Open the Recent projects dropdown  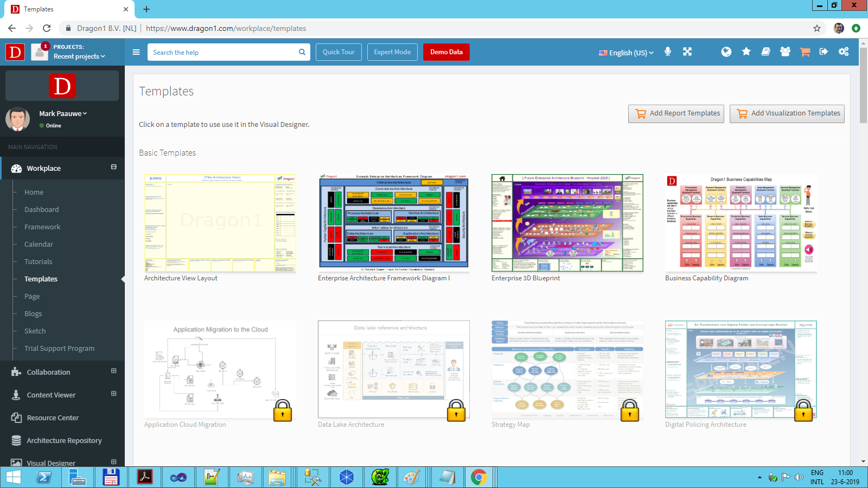click(79, 56)
